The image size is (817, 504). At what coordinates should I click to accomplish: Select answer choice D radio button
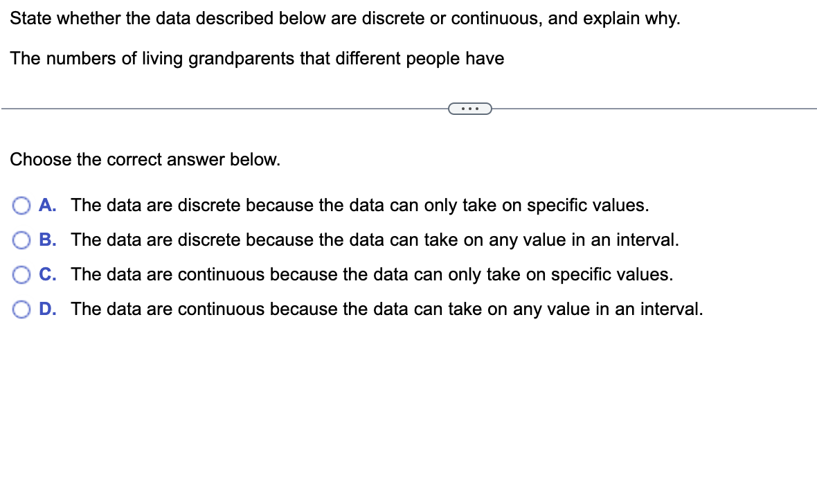click(21, 309)
